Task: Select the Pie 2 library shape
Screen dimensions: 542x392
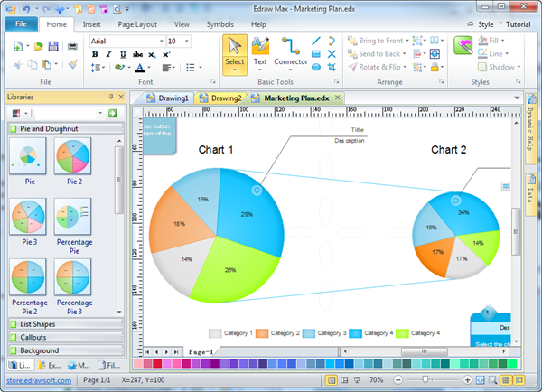Action: click(x=73, y=161)
